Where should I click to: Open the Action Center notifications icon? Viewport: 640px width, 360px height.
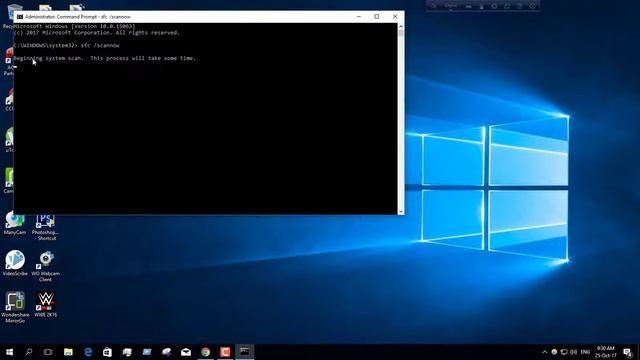[x=628, y=352]
